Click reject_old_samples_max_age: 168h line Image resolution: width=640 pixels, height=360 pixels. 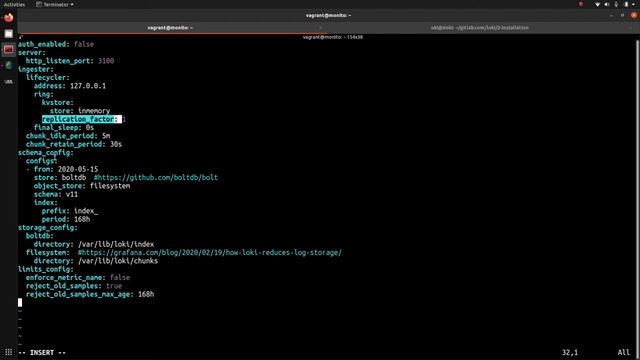pos(90,294)
